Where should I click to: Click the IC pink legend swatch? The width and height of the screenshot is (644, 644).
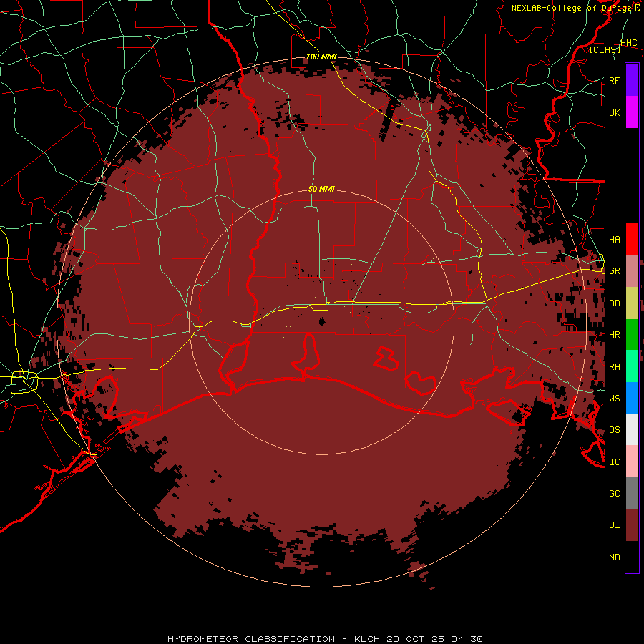(x=632, y=462)
